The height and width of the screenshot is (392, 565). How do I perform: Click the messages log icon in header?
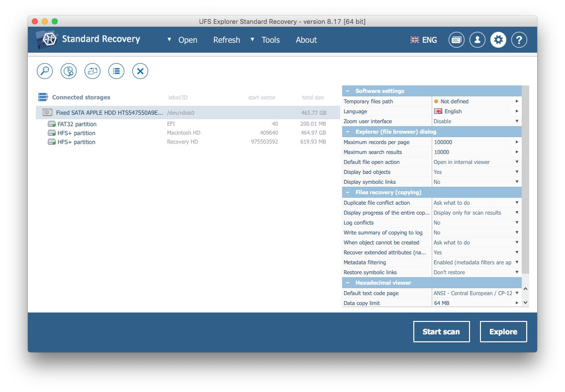(457, 40)
